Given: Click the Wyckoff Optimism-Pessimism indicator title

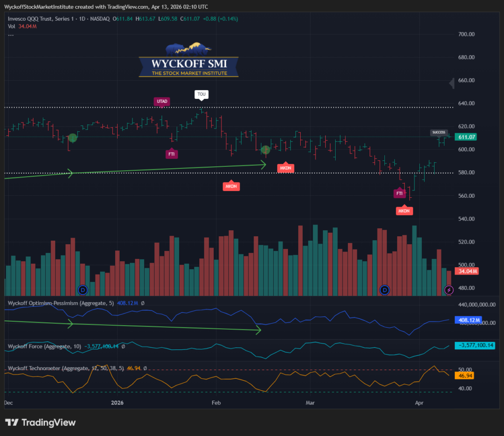Looking at the screenshot, I should point(59,303).
